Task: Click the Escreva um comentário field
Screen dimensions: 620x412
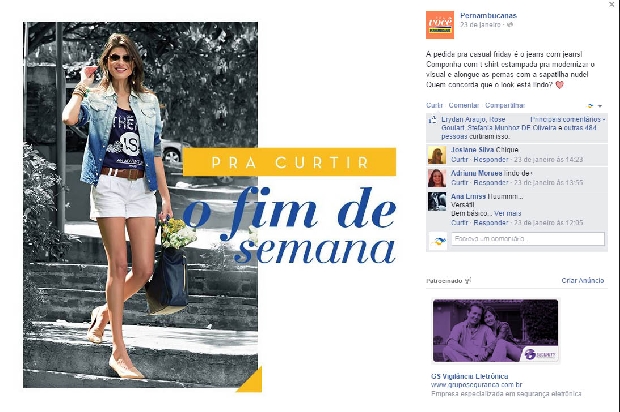Action: point(528,239)
